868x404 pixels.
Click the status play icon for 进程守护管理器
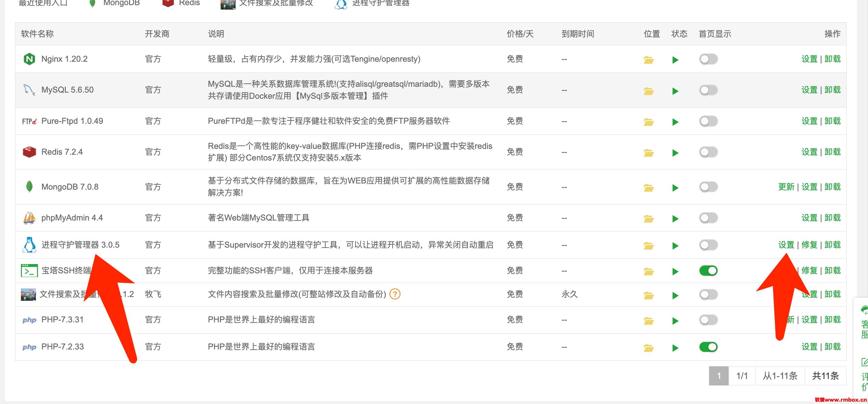[675, 246]
